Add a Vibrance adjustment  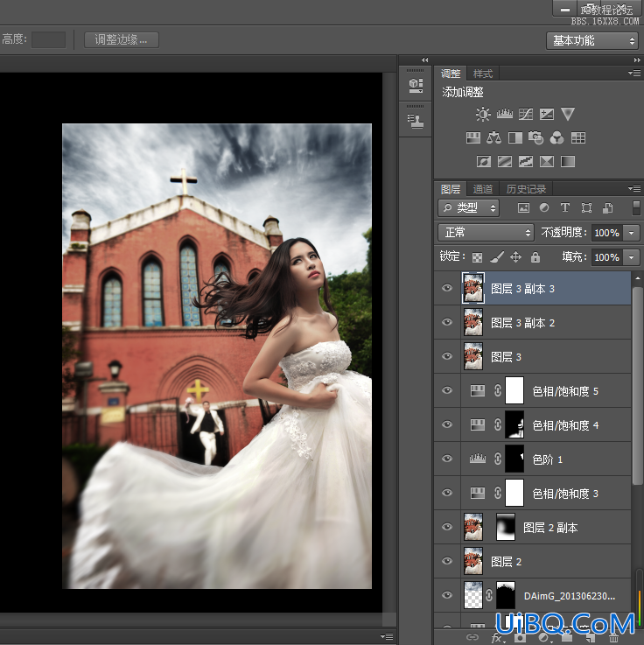pyautogui.click(x=568, y=114)
